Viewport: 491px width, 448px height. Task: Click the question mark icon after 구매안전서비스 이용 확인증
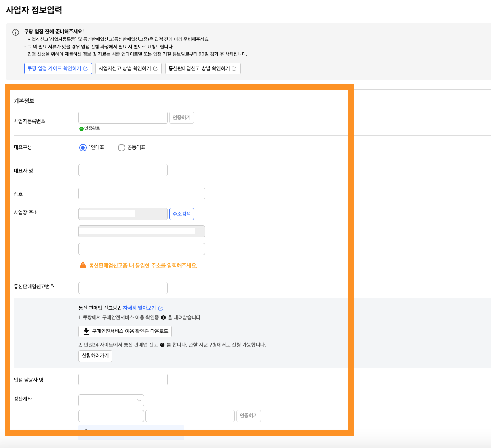click(x=163, y=317)
